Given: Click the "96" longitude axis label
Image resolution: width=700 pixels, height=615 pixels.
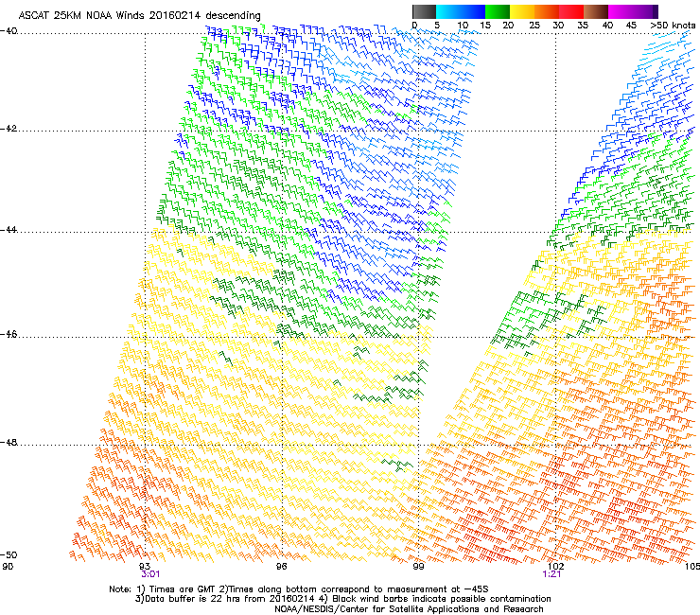Looking at the screenshot, I should click(281, 567).
